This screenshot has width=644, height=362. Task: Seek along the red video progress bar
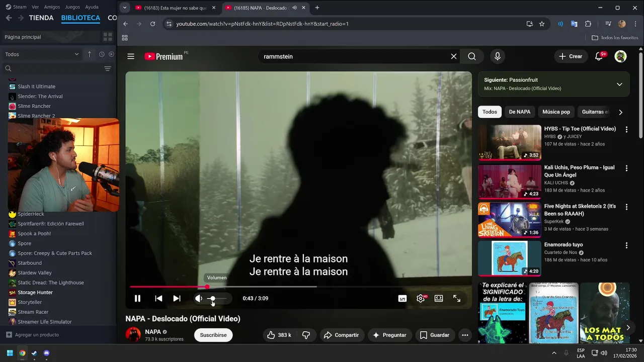299,287
